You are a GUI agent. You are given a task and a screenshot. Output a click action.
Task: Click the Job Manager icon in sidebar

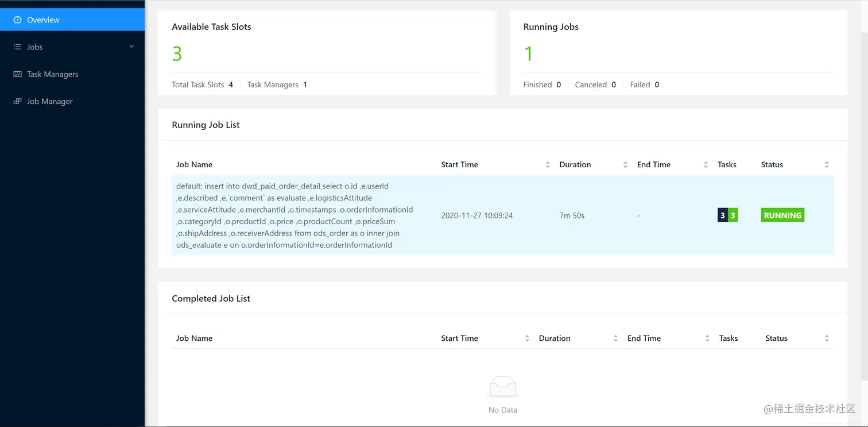(17, 101)
